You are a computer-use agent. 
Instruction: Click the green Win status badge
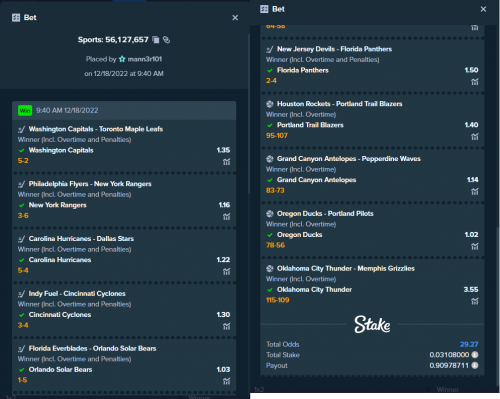tap(25, 110)
